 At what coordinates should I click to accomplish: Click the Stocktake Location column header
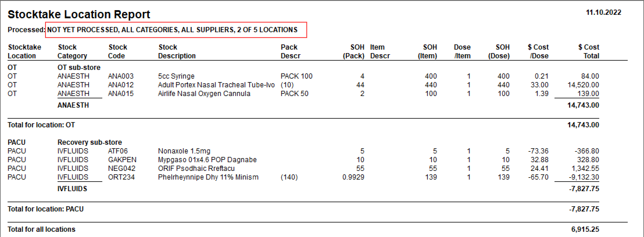[x=24, y=51]
